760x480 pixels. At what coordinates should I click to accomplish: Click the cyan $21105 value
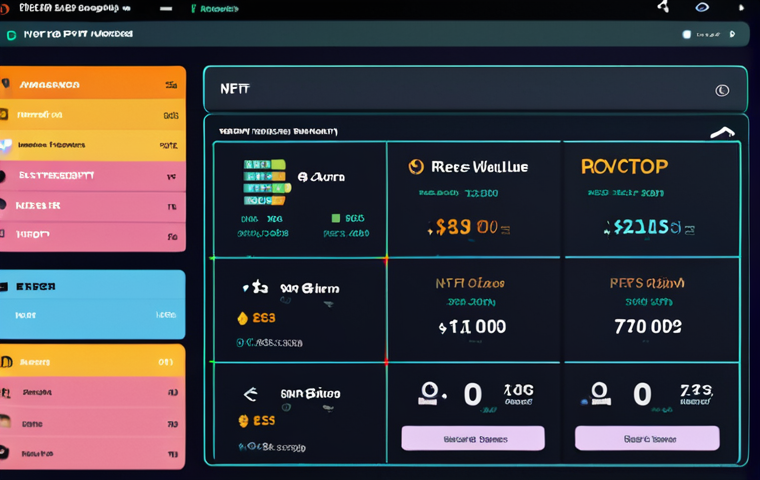pos(647,226)
